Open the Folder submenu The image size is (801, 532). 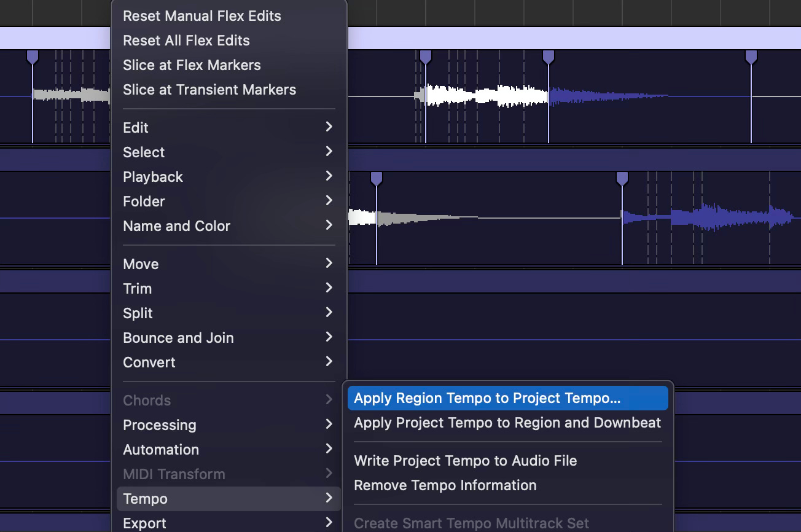[229, 201]
